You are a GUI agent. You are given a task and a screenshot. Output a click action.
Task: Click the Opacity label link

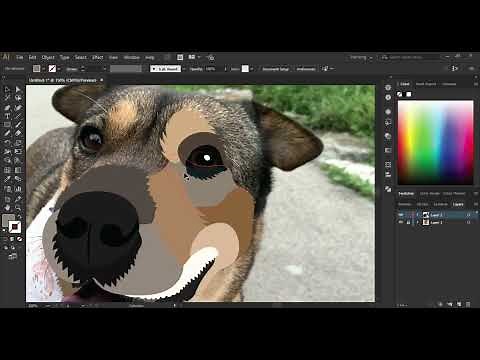(196, 69)
